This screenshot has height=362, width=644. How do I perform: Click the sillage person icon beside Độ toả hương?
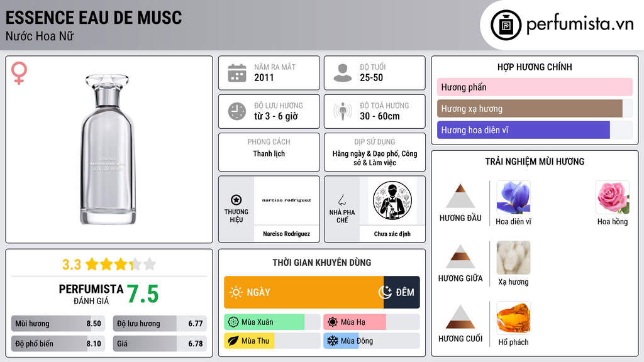[x=343, y=111]
